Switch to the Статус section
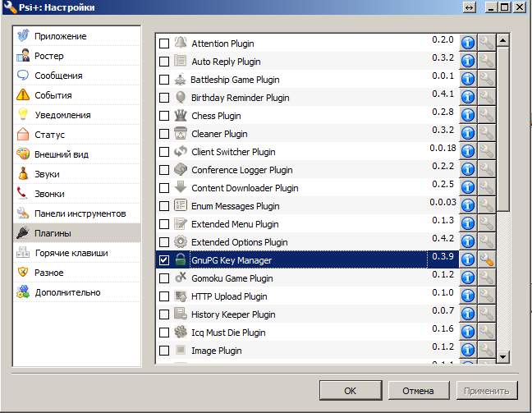 coord(77,135)
